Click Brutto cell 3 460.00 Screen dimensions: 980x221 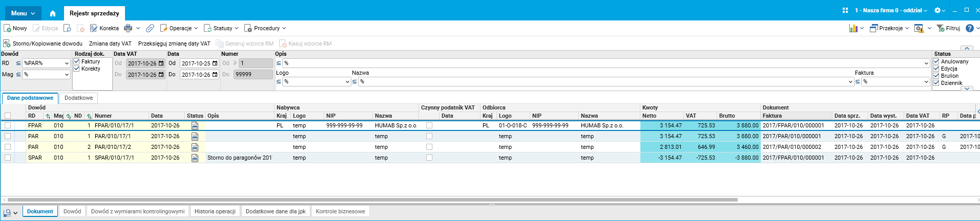pyautogui.click(x=739, y=147)
